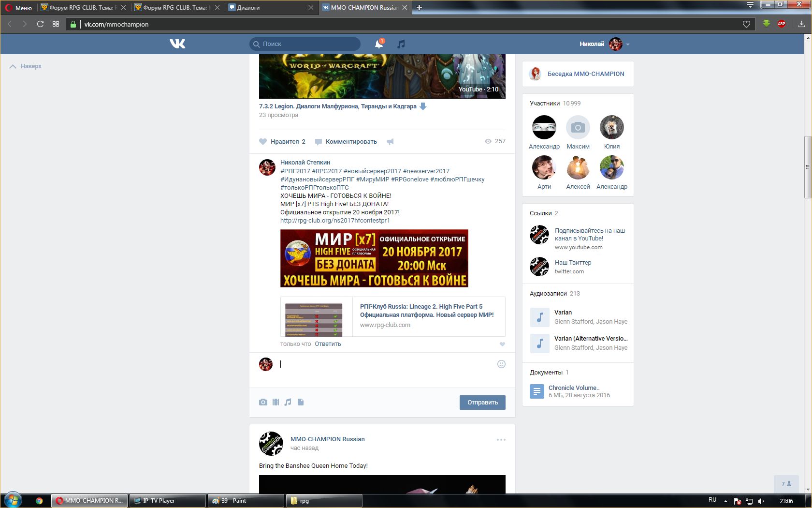Attach an audio track to the comment
812x508 pixels.
pyautogui.click(x=288, y=402)
